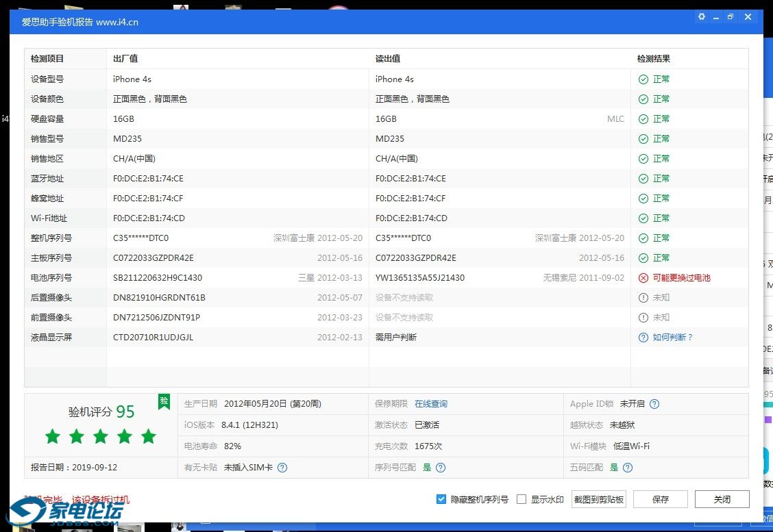Click the 检测结果 column header

click(653, 59)
